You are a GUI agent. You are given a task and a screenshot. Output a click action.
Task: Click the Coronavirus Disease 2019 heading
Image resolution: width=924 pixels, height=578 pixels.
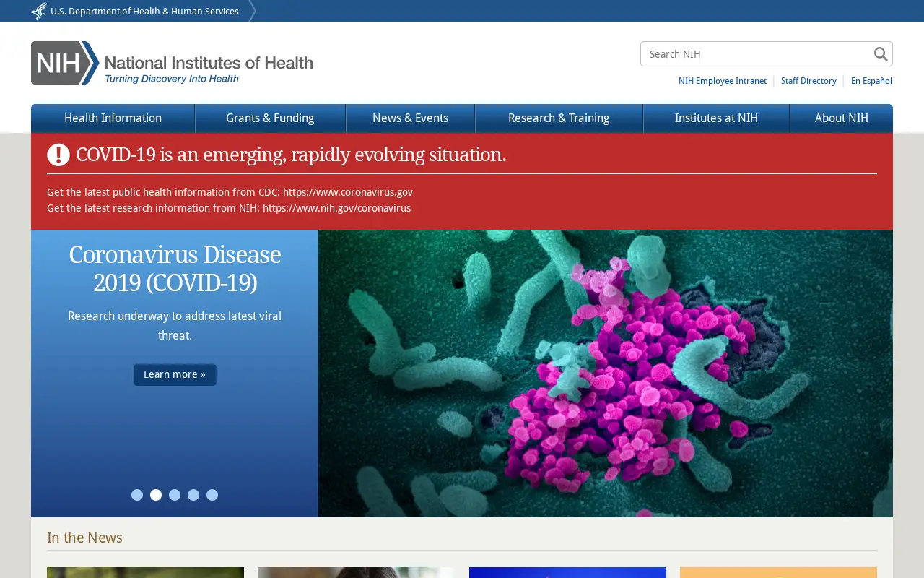[175, 268]
